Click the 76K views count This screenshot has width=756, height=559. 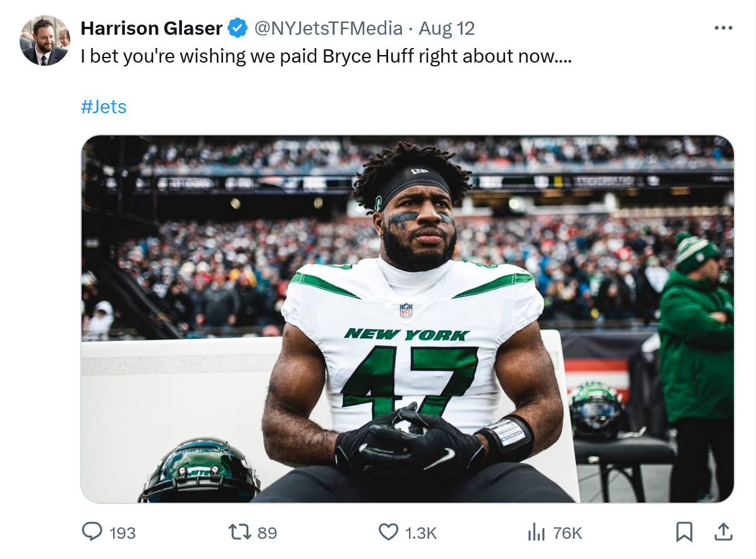pyautogui.click(x=567, y=533)
